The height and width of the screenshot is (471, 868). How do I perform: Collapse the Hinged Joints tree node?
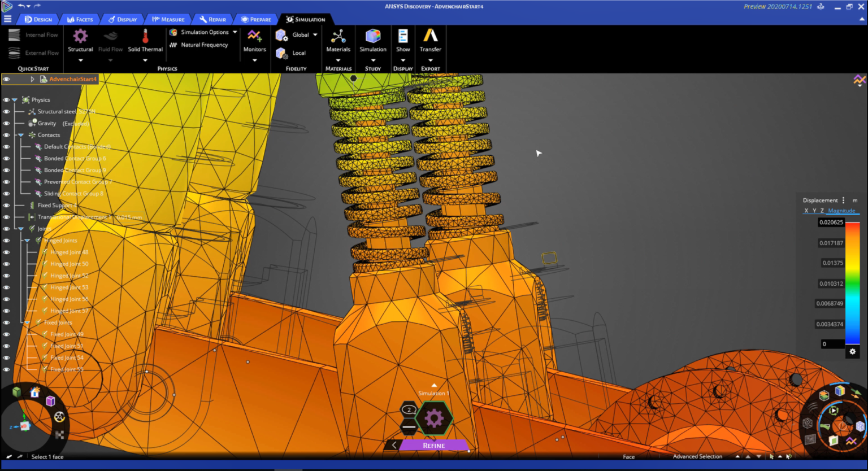26,240
